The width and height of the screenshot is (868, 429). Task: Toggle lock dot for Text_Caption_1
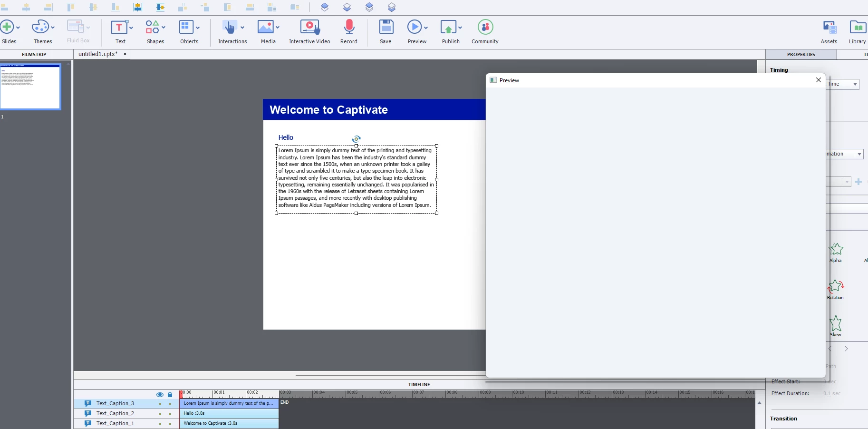[x=170, y=424]
